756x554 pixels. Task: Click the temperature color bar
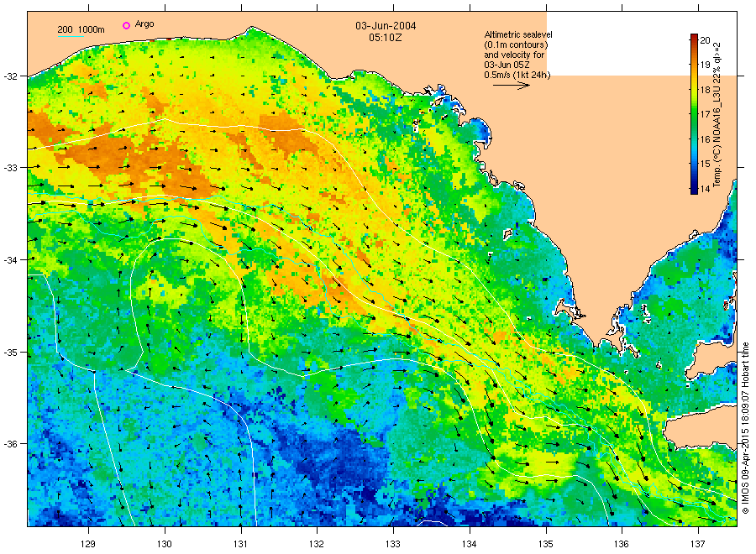pyautogui.click(x=694, y=114)
